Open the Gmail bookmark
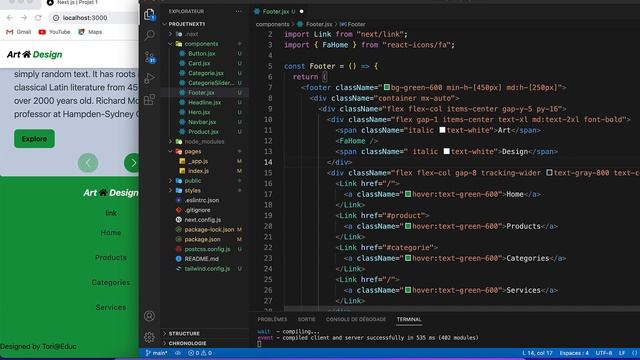This screenshot has height=360, width=640. point(19,32)
